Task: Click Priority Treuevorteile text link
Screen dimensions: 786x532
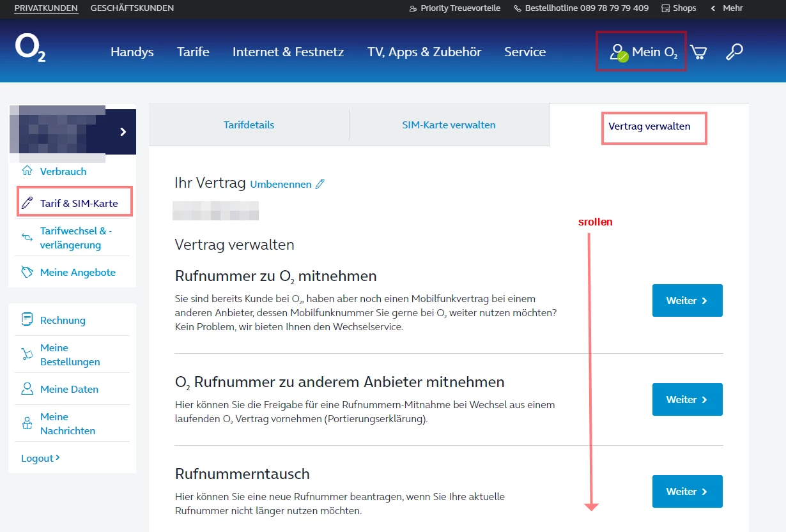Action: (460, 8)
